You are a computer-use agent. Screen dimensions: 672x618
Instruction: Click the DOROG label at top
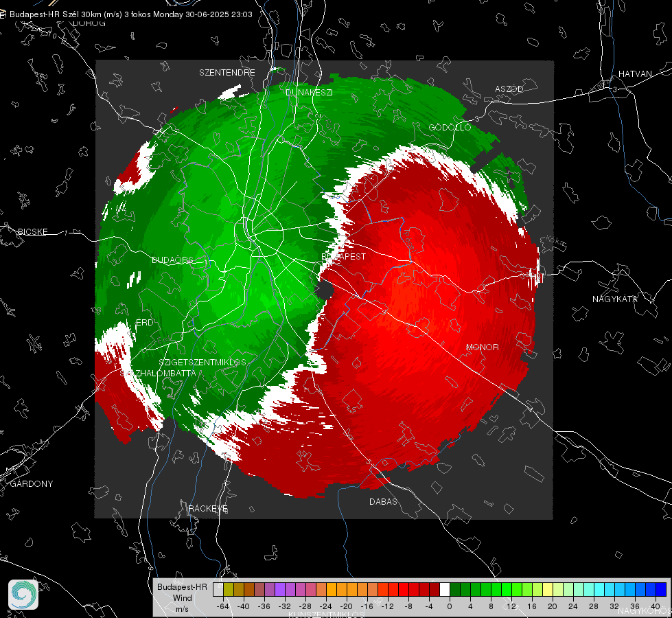(89, 23)
